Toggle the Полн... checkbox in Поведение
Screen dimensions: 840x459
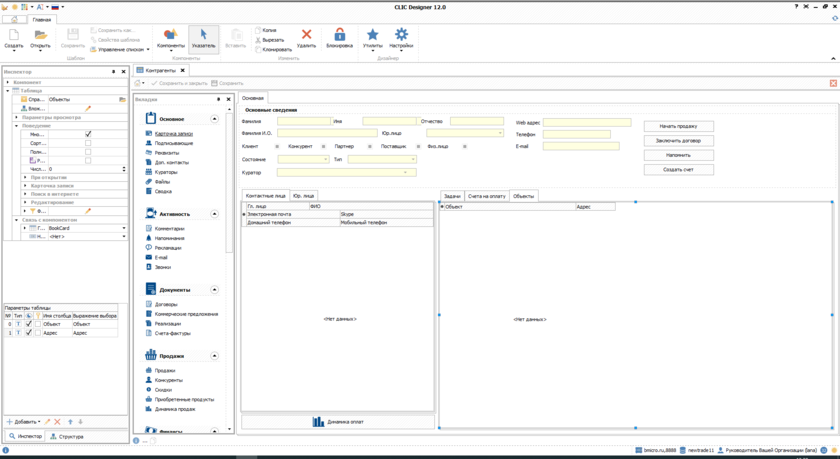(88, 152)
